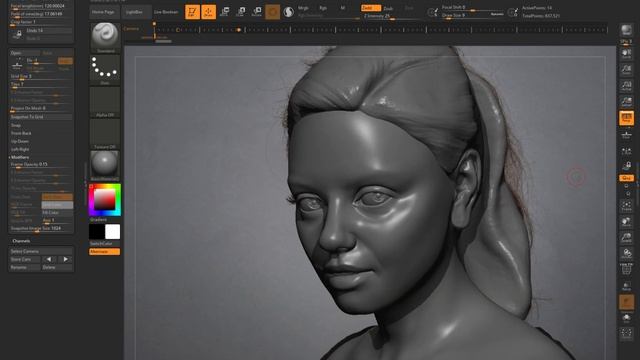640x360 pixels.
Task: Click the Store Cam button
Action: pos(25,259)
